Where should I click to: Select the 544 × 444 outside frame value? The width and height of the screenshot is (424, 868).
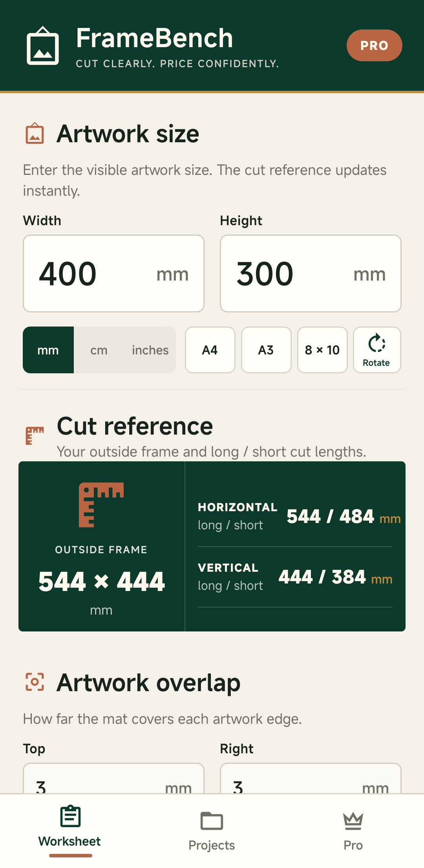[101, 582]
